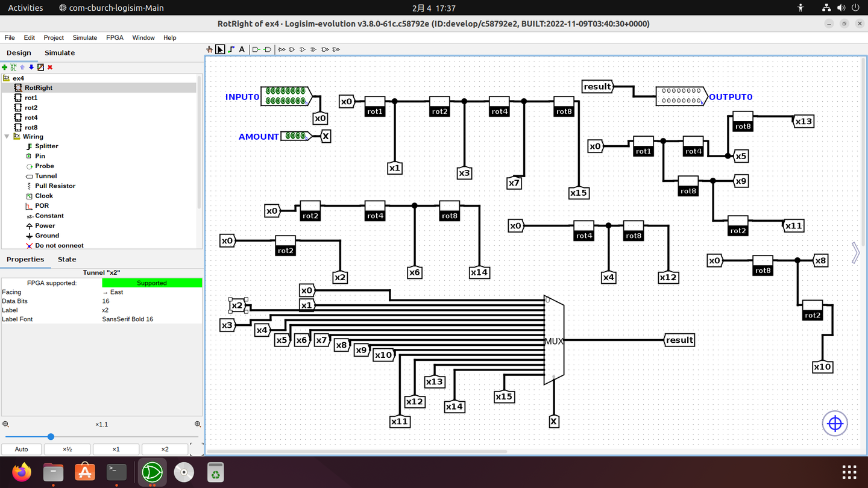Viewport: 868px width, 488px height.
Task: Switch to the State tab
Action: tap(66, 259)
